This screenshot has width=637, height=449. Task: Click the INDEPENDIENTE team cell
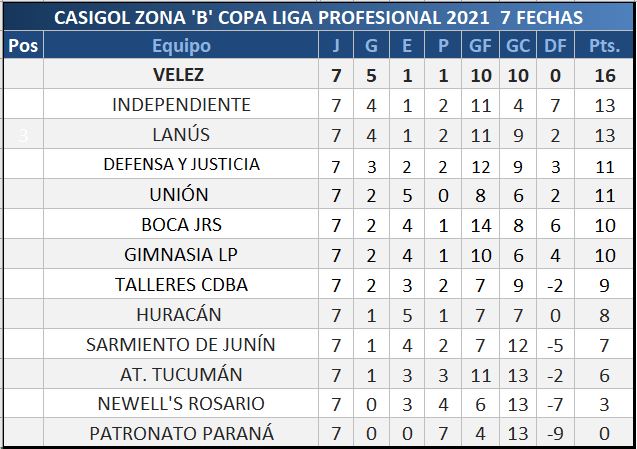(x=181, y=105)
